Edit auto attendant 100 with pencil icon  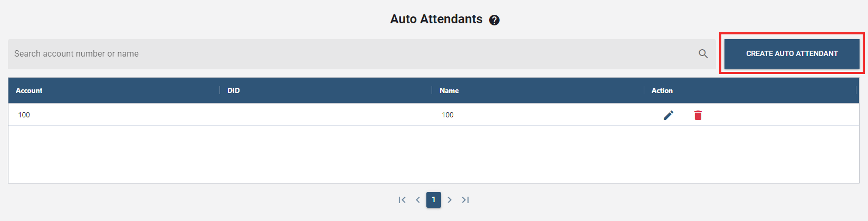[668, 115]
